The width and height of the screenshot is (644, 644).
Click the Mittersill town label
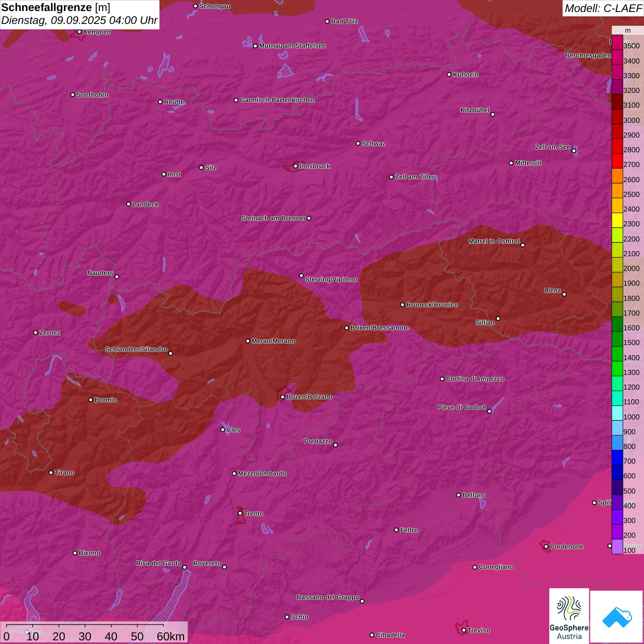click(x=528, y=163)
